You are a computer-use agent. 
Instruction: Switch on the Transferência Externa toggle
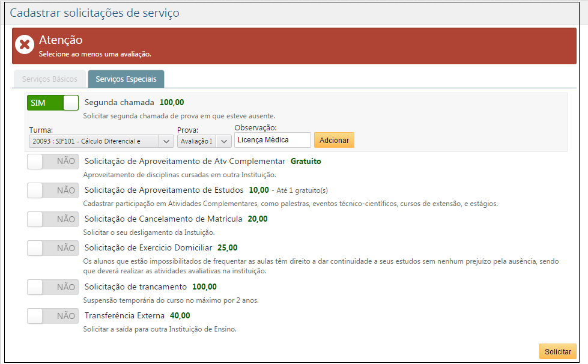coord(53,316)
